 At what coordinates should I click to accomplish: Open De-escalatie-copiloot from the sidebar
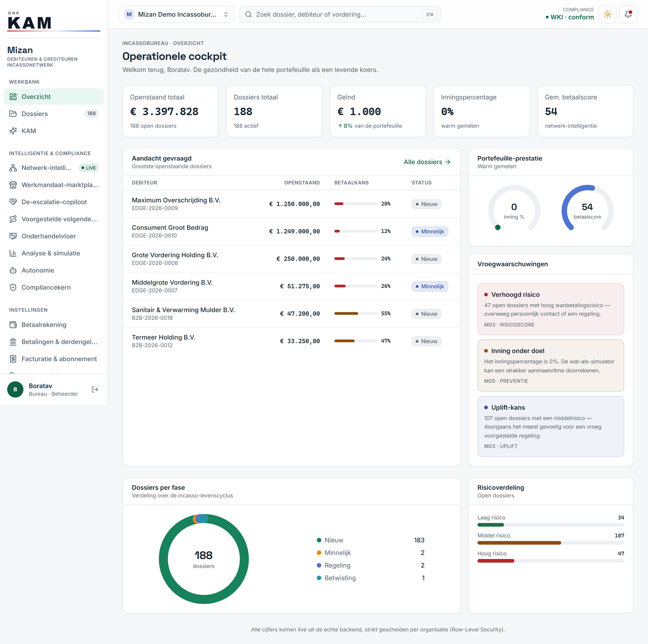click(x=54, y=202)
